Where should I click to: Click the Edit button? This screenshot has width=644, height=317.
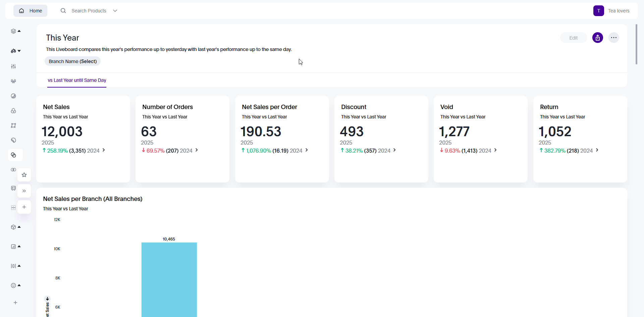(x=573, y=38)
